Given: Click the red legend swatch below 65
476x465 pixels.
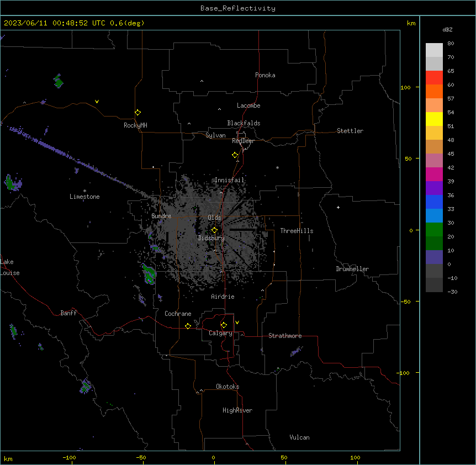Looking at the screenshot, I should 434,78.
